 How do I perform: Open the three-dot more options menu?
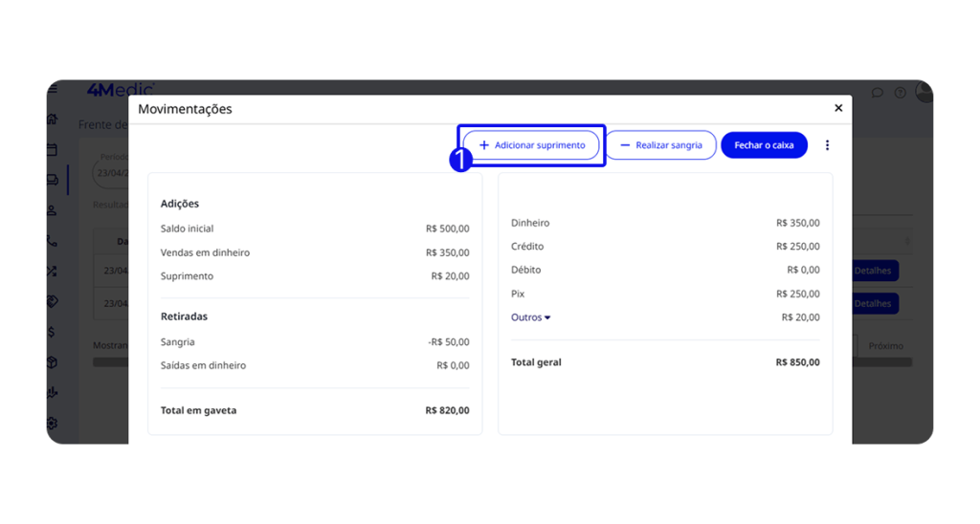(828, 145)
